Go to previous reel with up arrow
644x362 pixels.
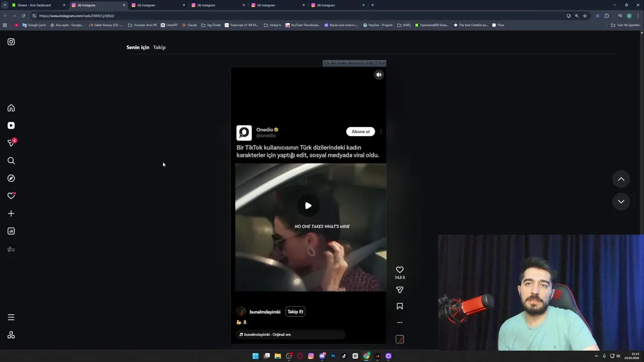coord(621,179)
